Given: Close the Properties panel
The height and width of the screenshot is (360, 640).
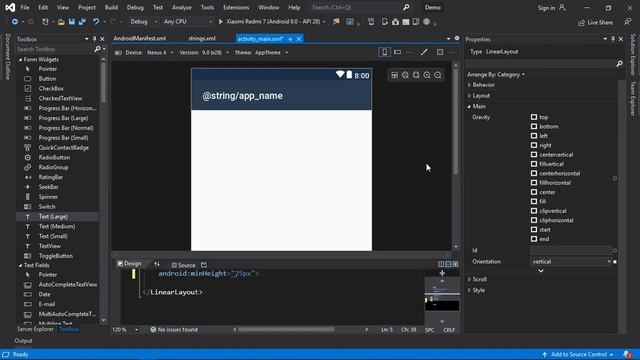Looking at the screenshot, I should [x=620, y=39].
